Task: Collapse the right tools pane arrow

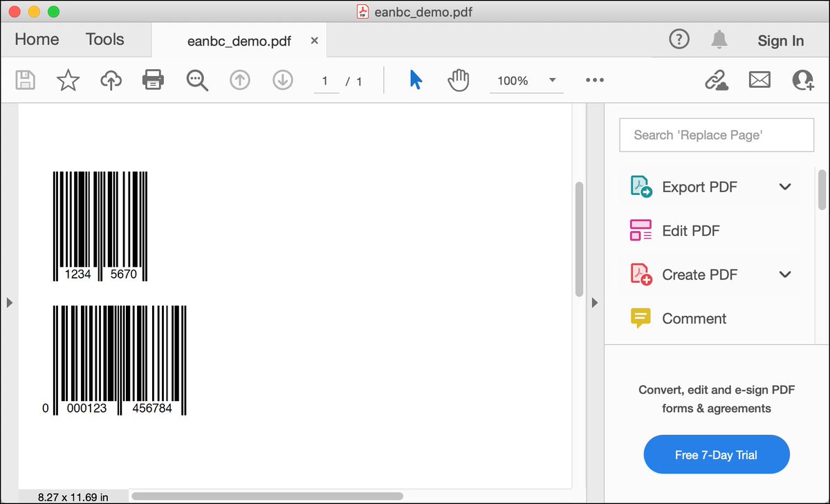Action: [x=595, y=302]
